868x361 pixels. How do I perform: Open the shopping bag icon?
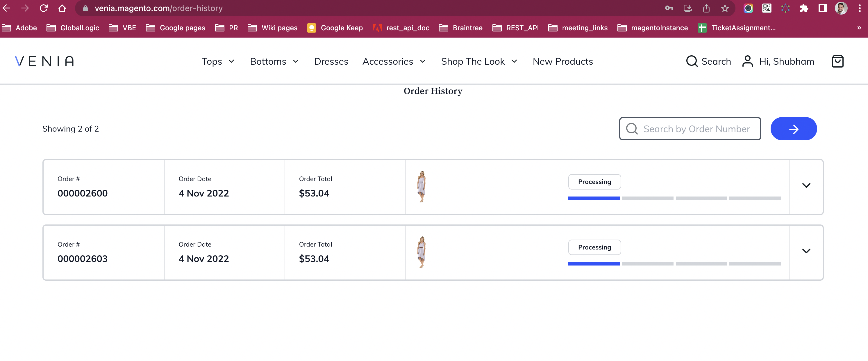tap(838, 61)
